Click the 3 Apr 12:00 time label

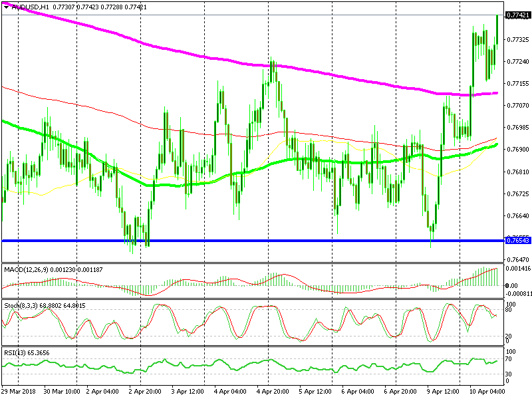pyautogui.click(x=188, y=391)
